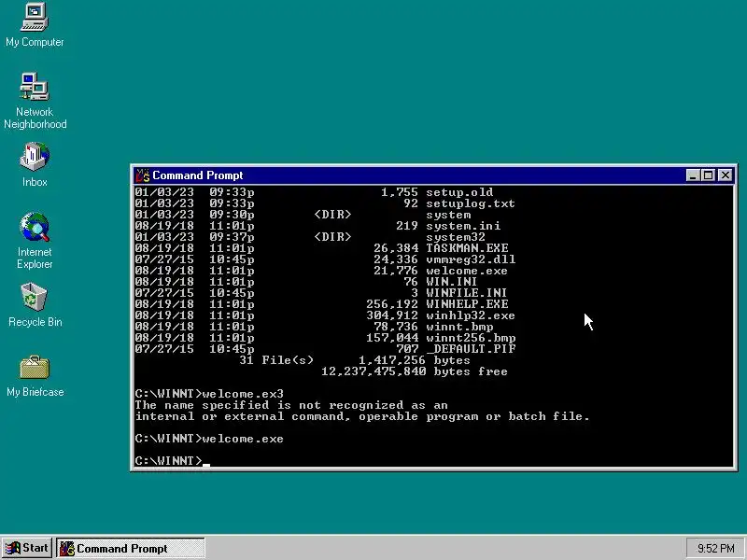Click the setup.old file name
747x560 pixels.
(459, 192)
